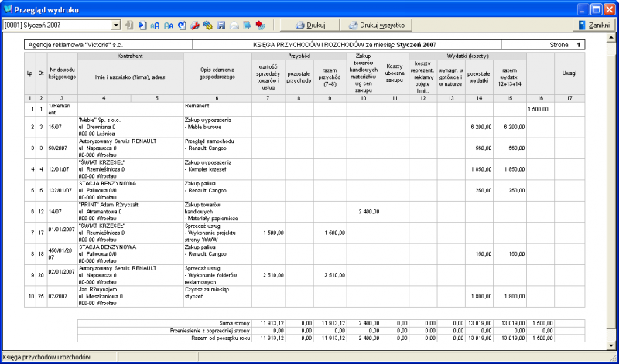
Task: Maximize the Przegląd wydruku window
Action: (x=596, y=9)
